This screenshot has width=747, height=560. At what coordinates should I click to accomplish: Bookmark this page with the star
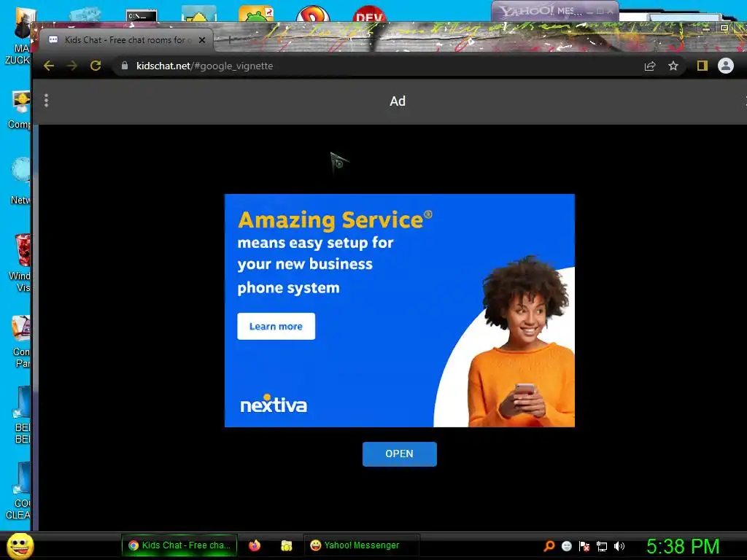[x=673, y=66]
